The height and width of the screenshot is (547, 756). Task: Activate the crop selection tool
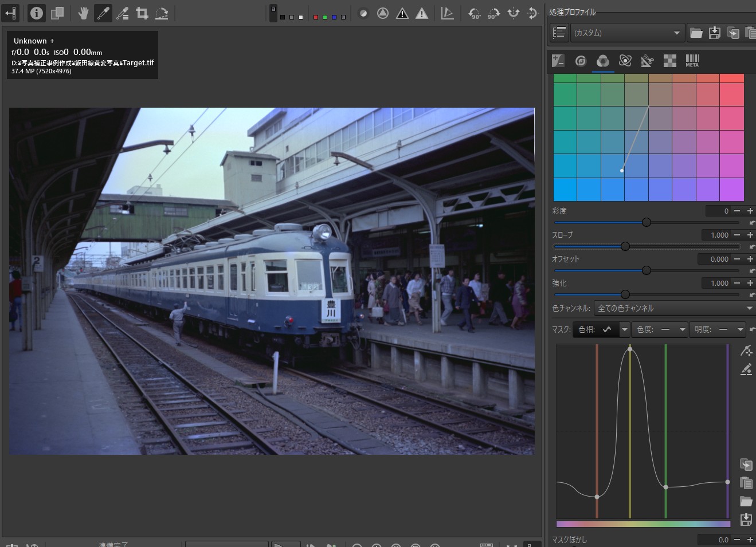pos(142,13)
